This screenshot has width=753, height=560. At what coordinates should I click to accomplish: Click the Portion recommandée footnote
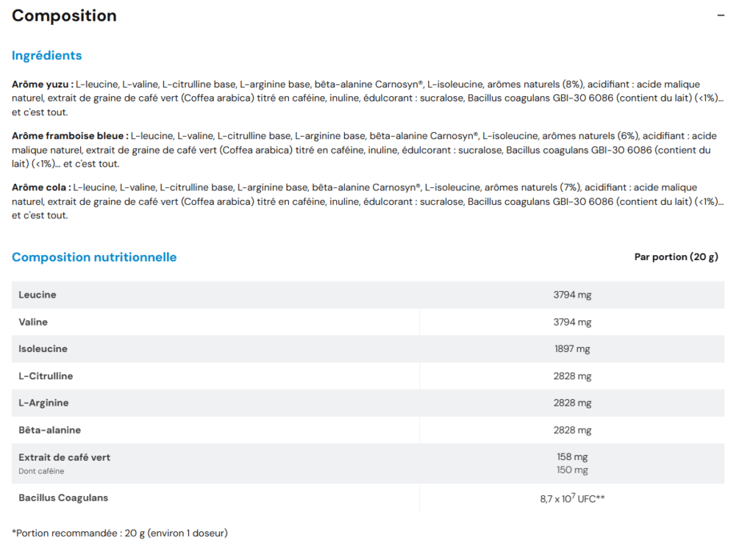[120, 533]
